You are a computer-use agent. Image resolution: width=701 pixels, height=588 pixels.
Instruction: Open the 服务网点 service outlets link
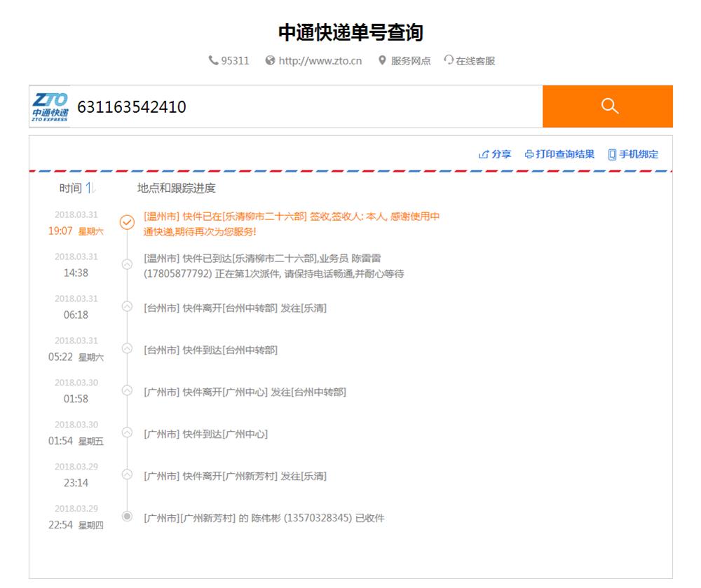point(411,61)
